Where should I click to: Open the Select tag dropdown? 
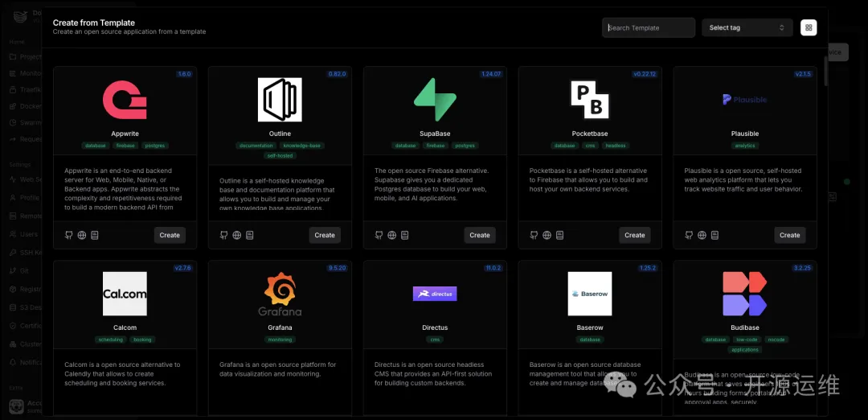coord(747,27)
